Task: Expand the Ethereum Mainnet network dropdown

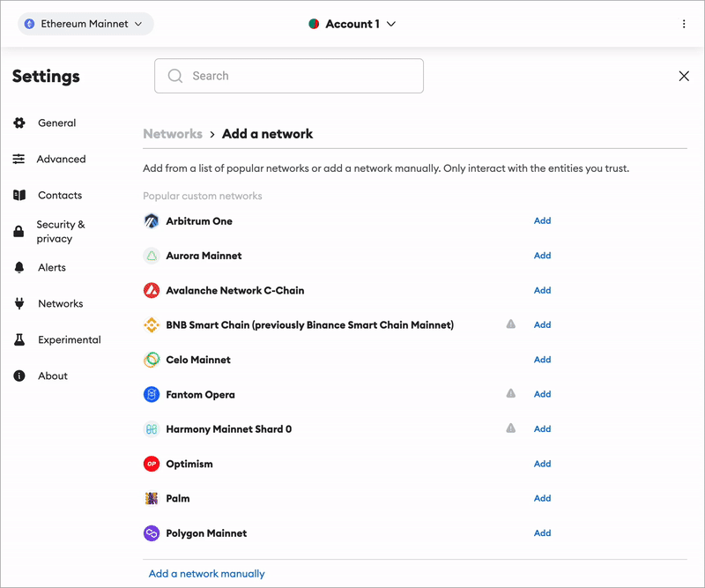Action: click(85, 25)
